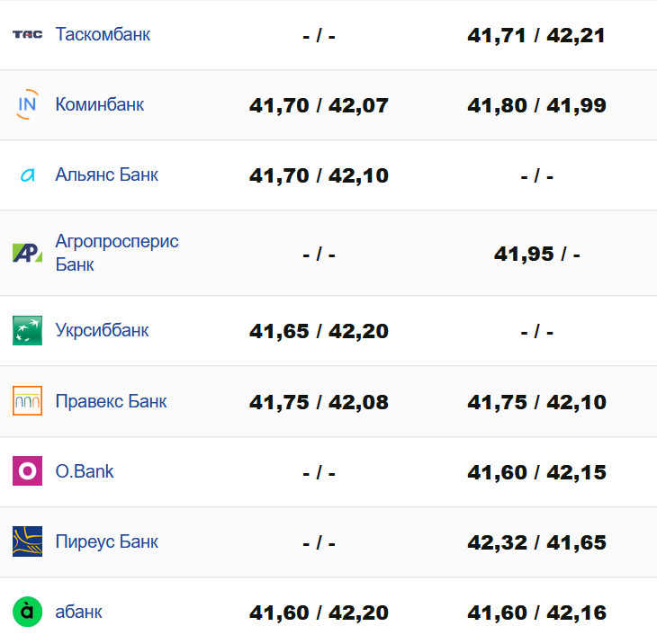Click the green Укрсиббанк logo icon
This screenshot has height=644, width=657.
pos(27,330)
